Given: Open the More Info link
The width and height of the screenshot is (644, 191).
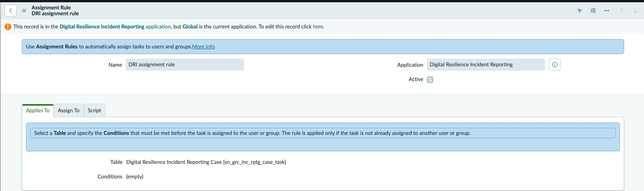Looking at the screenshot, I should click(x=203, y=47).
